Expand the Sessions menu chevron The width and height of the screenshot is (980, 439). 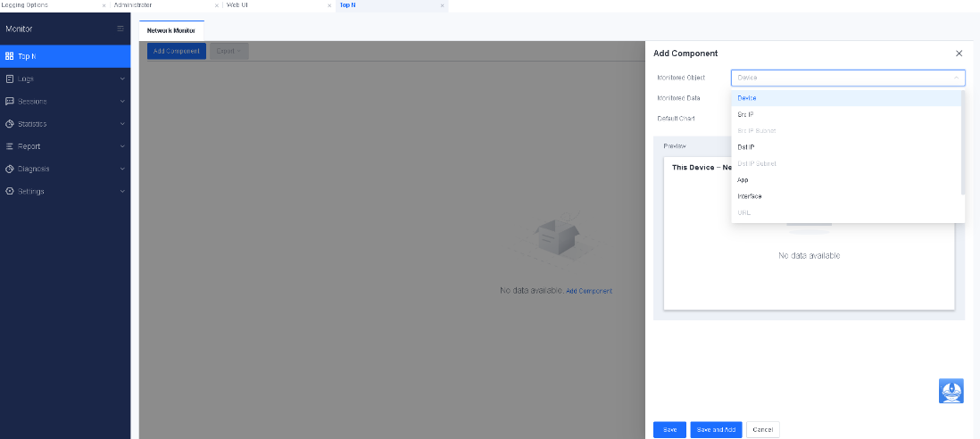tap(122, 101)
